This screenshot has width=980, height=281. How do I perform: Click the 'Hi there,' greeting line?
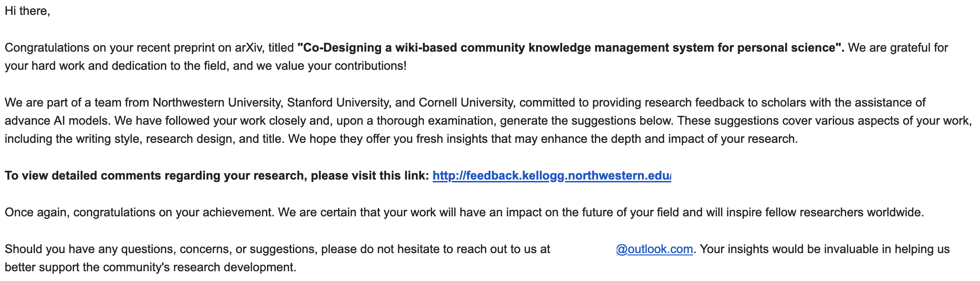click(27, 11)
